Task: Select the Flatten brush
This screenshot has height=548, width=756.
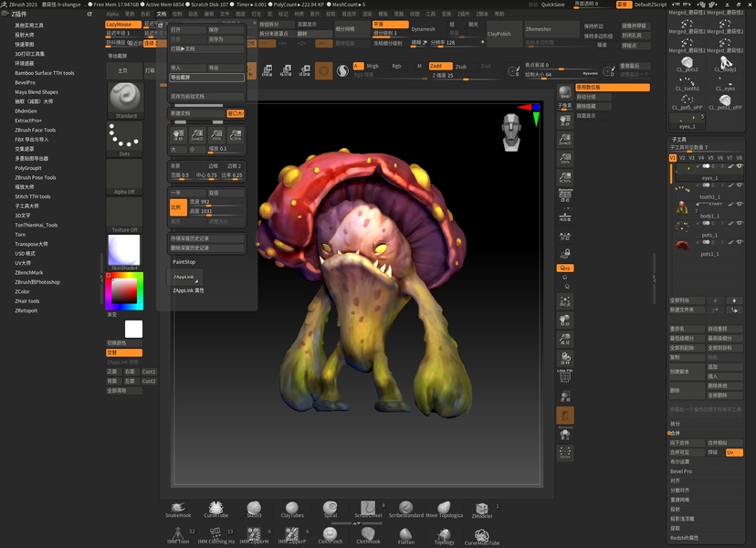Action: point(406,535)
